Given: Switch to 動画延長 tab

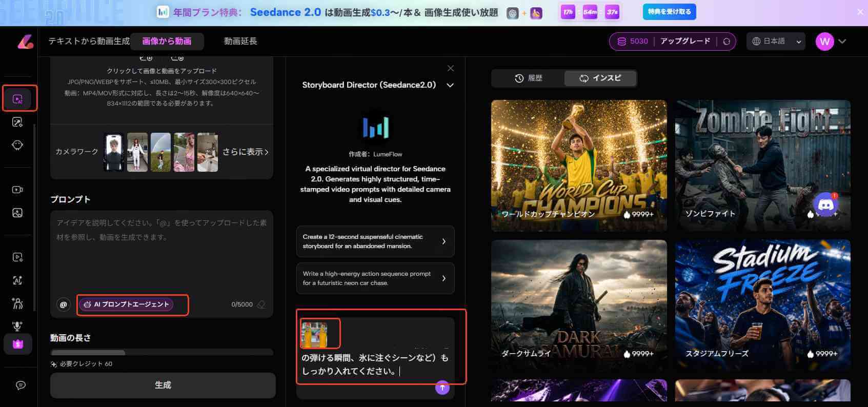Looking at the screenshot, I should pyautogui.click(x=240, y=41).
